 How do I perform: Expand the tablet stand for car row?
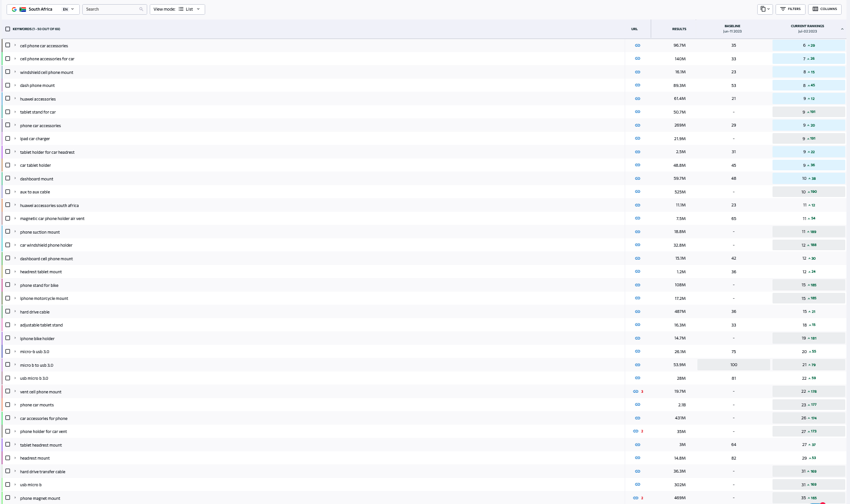tap(15, 112)
